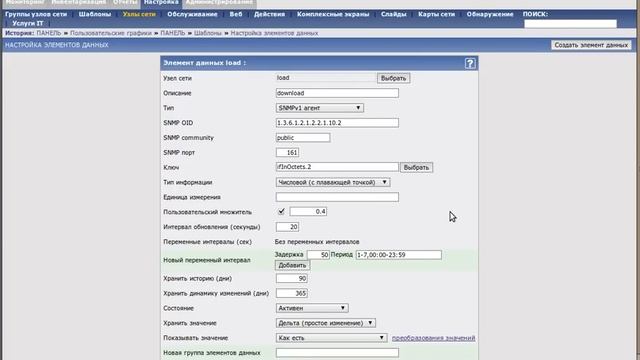Select the Узлы сети menu item
Screen dimensions: 640x360
(139, 14)
